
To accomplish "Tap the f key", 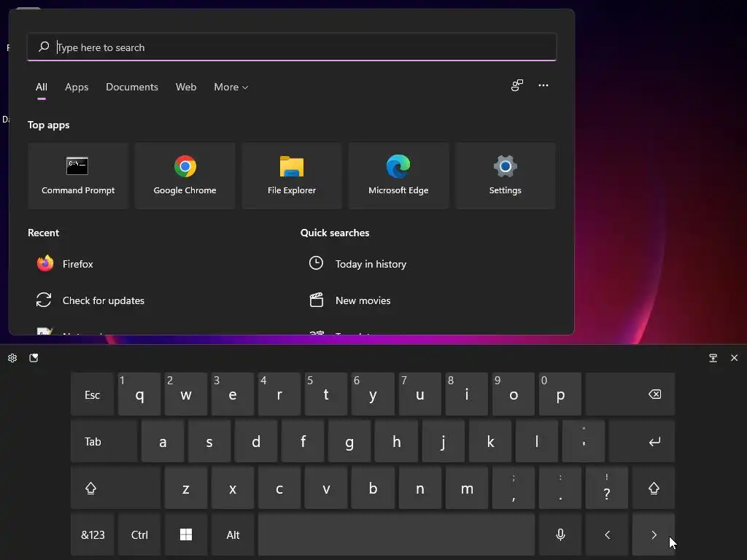I will (303, 441).
